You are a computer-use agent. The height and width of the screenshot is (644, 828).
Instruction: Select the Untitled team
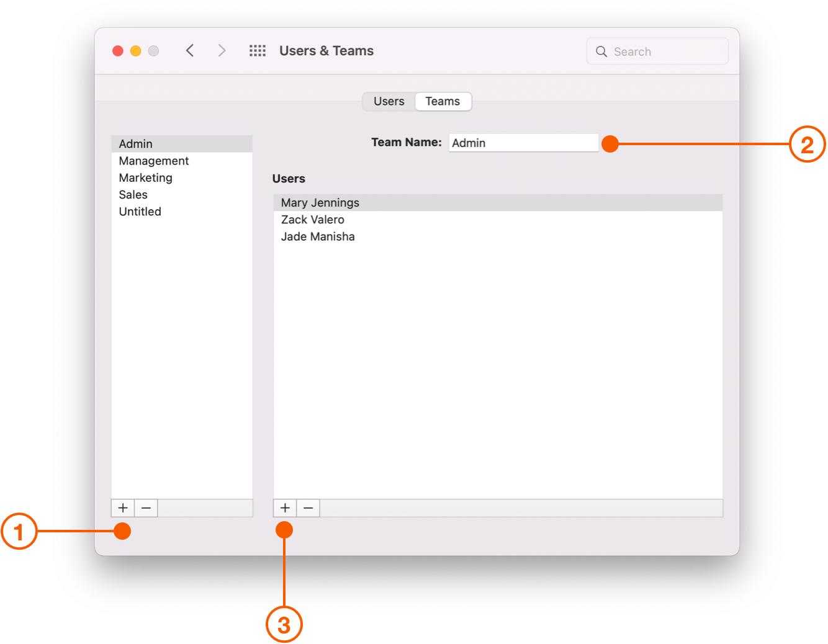(x=140, y=212)
